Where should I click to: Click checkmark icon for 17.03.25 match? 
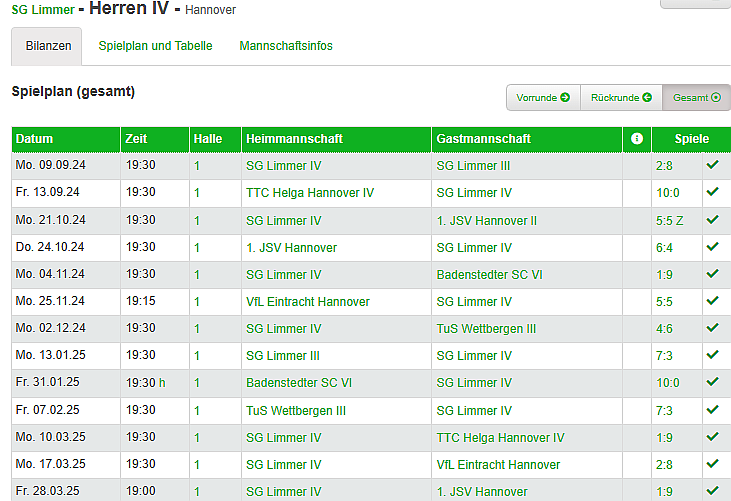click(712, 464)
